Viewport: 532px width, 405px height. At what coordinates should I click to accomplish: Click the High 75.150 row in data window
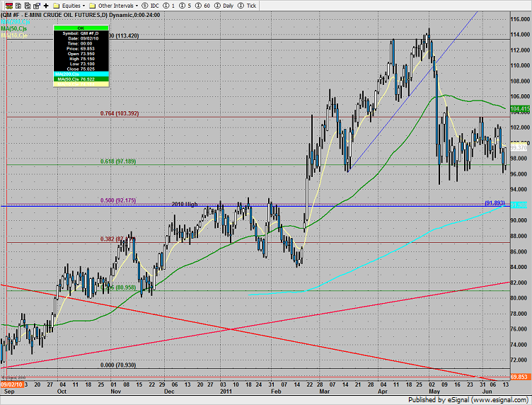(x=81, y=59)
